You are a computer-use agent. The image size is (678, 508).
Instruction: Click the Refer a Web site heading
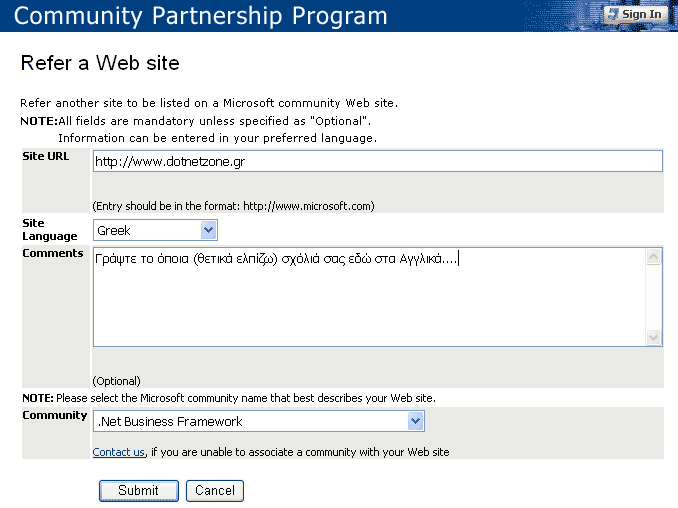[100, 63]
